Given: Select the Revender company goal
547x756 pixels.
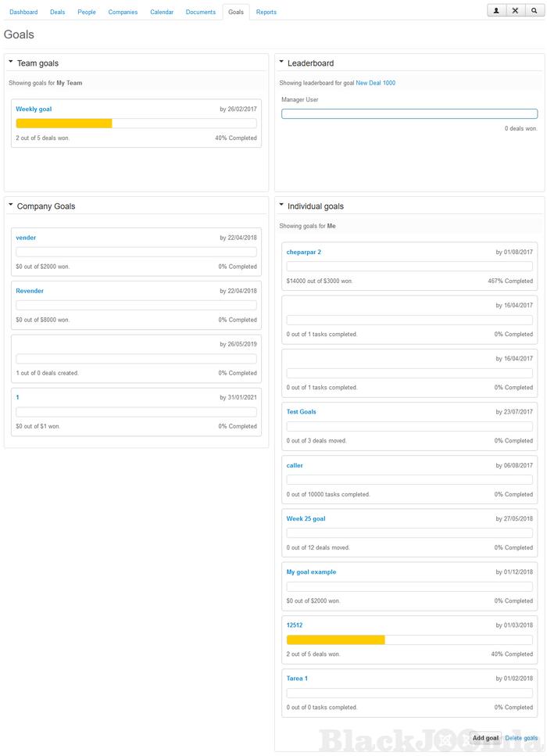Looking at the screenshot, I should pyautogui.click(x=30, y=291).
